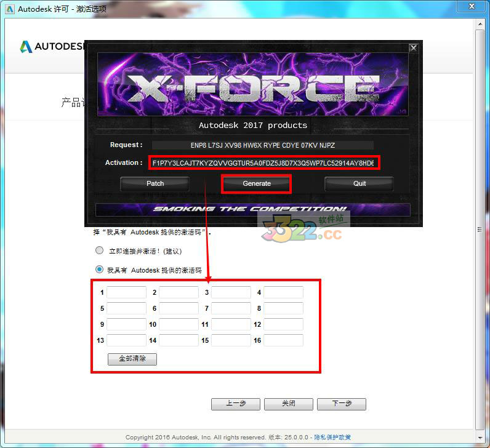Click the scrollbar down arrow
This screenshot has height=448, width=490.
pyautogui.click(x=480, y=438)
